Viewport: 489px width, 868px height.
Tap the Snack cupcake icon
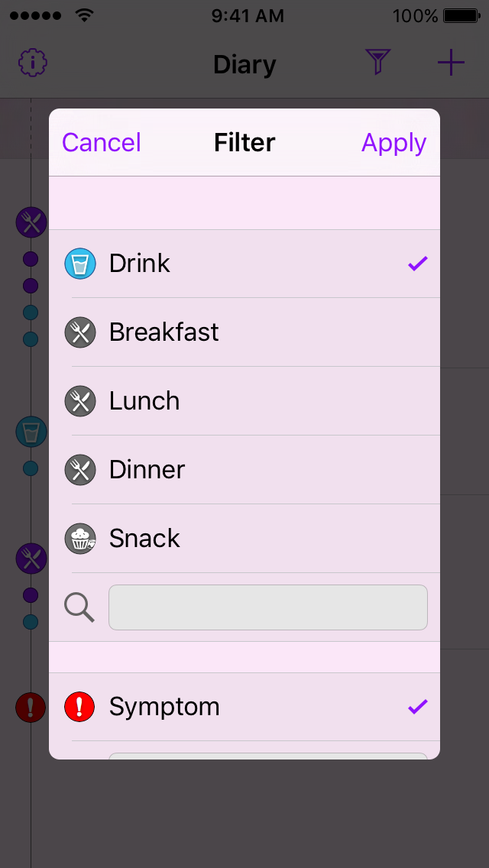click(80, 539)
